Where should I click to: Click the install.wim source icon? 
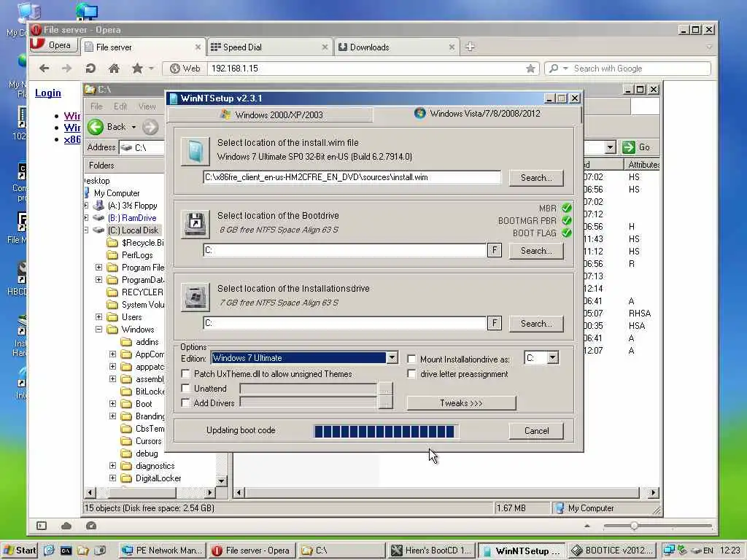tap(196, 151)
